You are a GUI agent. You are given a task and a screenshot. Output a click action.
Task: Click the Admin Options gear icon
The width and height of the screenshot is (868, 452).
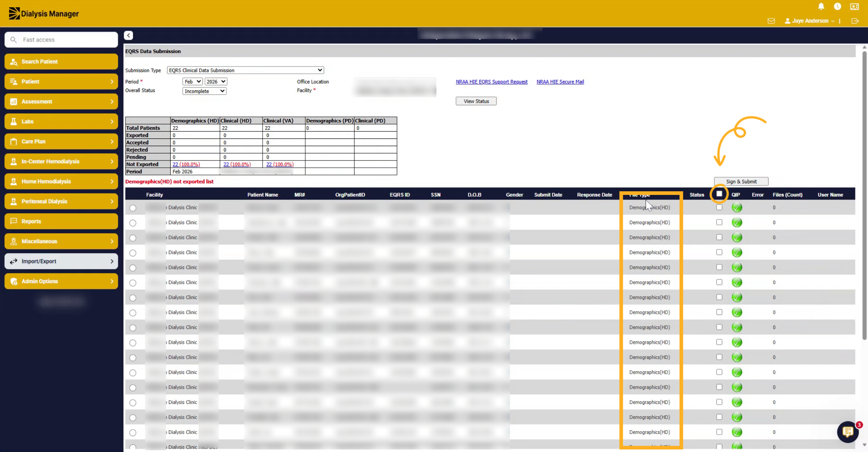pos(14,281)
